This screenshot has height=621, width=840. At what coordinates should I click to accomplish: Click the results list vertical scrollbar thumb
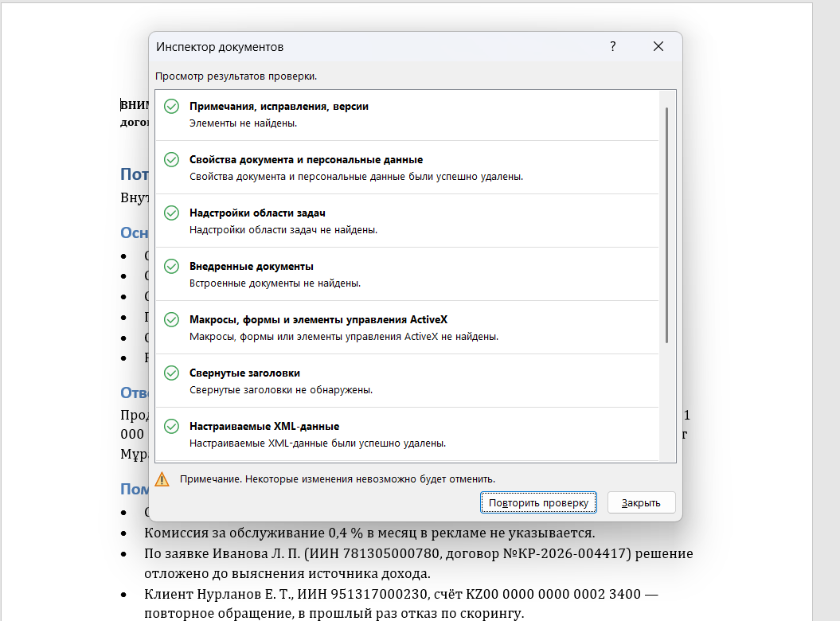tap(667, 225)
